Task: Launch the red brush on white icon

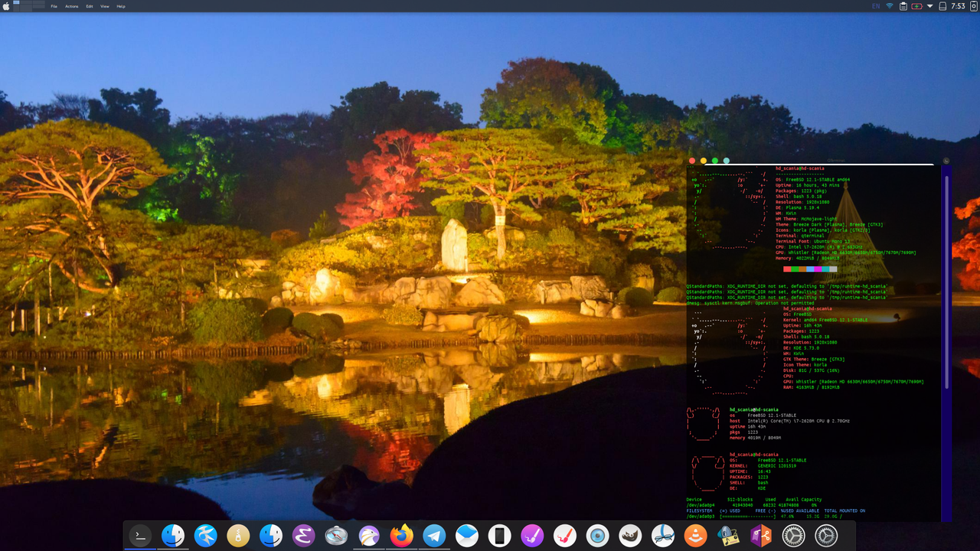Action: (565, 536)
